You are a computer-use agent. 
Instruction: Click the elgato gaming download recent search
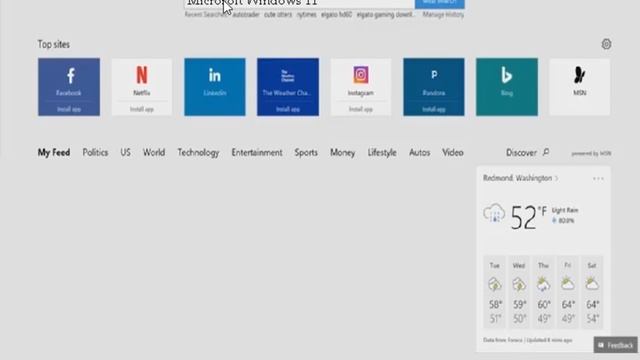tap(385, 15)
